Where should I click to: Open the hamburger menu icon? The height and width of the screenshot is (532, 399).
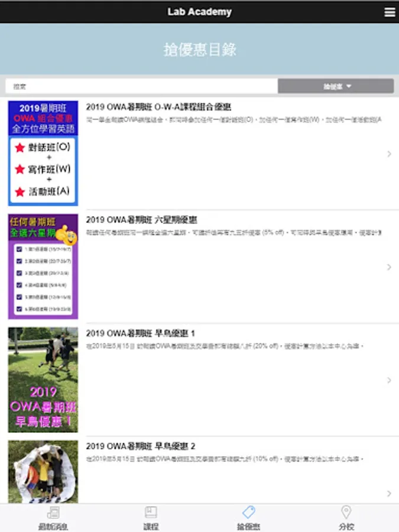click(x=390, y=12)
